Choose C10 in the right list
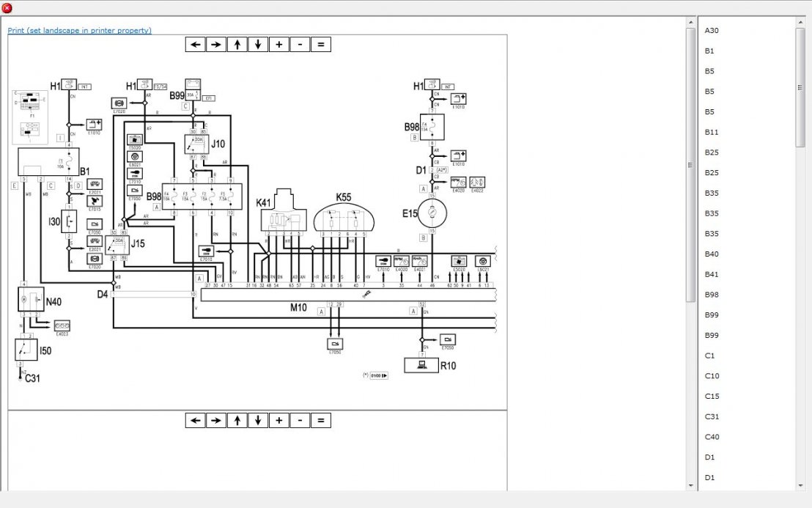The width and height of the screenshot is (812, 508). [x=712, y=376]
